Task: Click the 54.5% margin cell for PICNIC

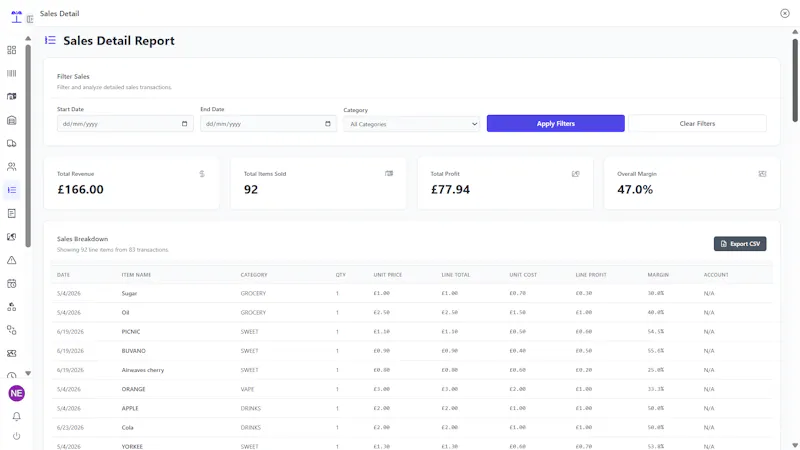Action: (656, 332)
